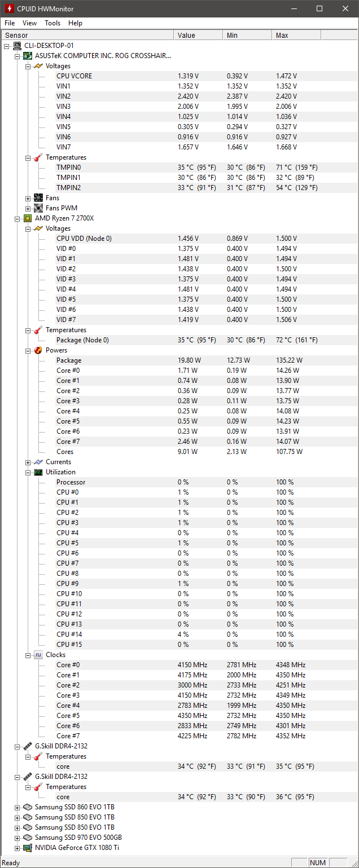Select the Core #5 clock row
Viewport: 359px width, 868px height.
point(179,716)
